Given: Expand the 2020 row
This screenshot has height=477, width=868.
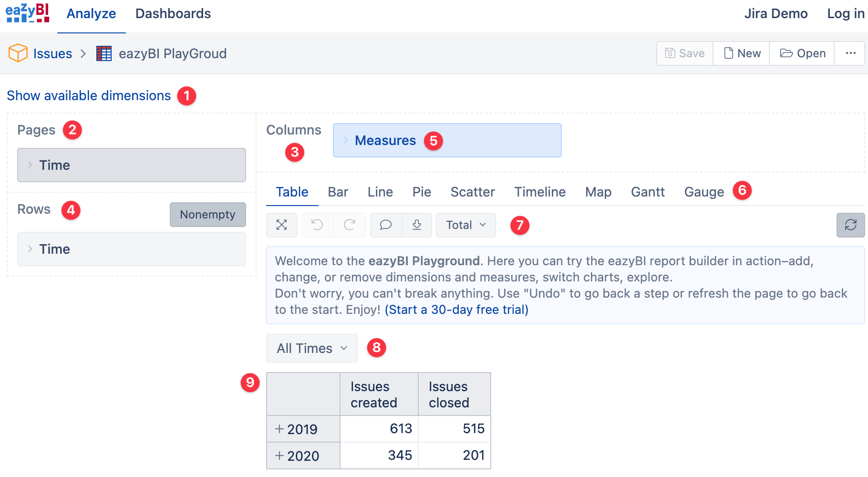Looking at the screenshot, I should coord(279,456).
